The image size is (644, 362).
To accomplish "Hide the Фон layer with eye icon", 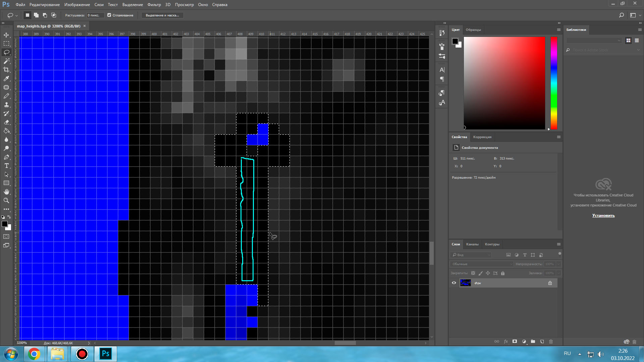I will coord(454,283).
